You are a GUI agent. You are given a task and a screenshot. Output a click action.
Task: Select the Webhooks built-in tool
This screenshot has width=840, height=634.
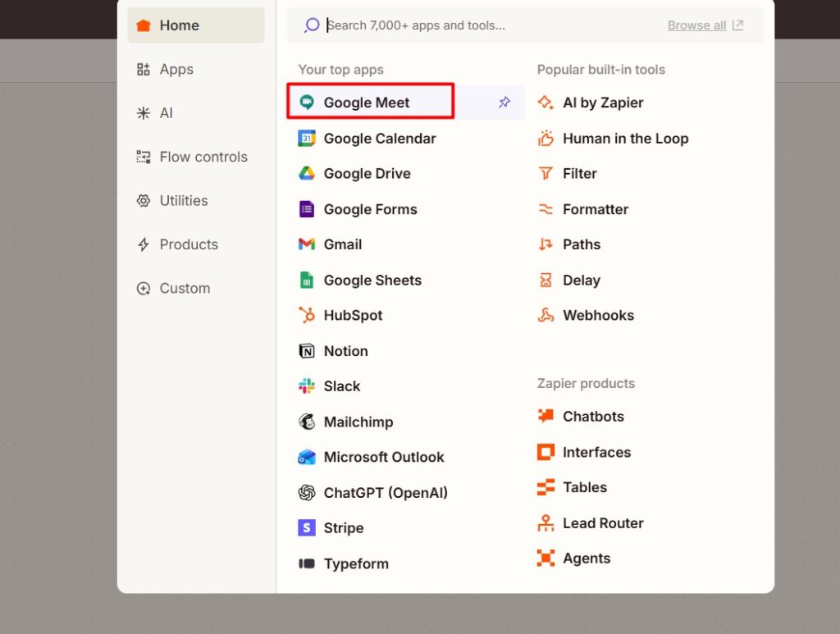click(599, 315)
